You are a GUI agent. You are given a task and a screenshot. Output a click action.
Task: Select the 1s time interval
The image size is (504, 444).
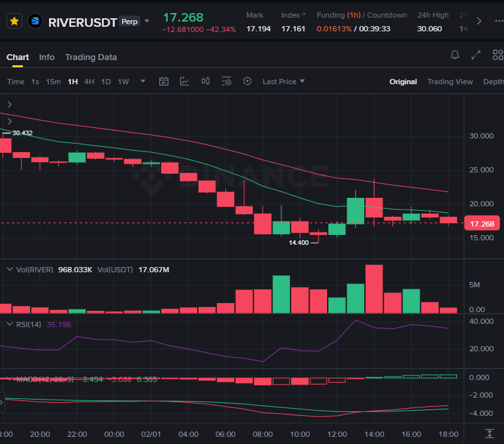pyautogui.click(x=35, y=82)
